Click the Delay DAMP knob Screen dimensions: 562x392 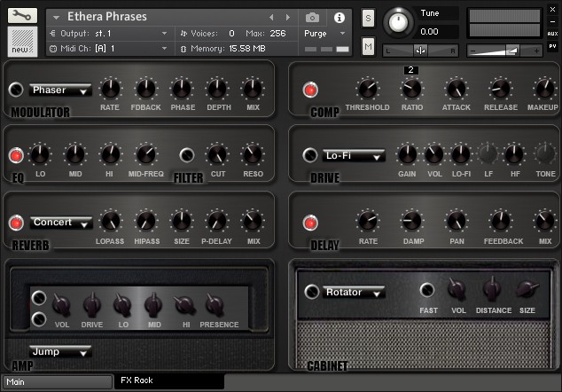coord(412,222)
